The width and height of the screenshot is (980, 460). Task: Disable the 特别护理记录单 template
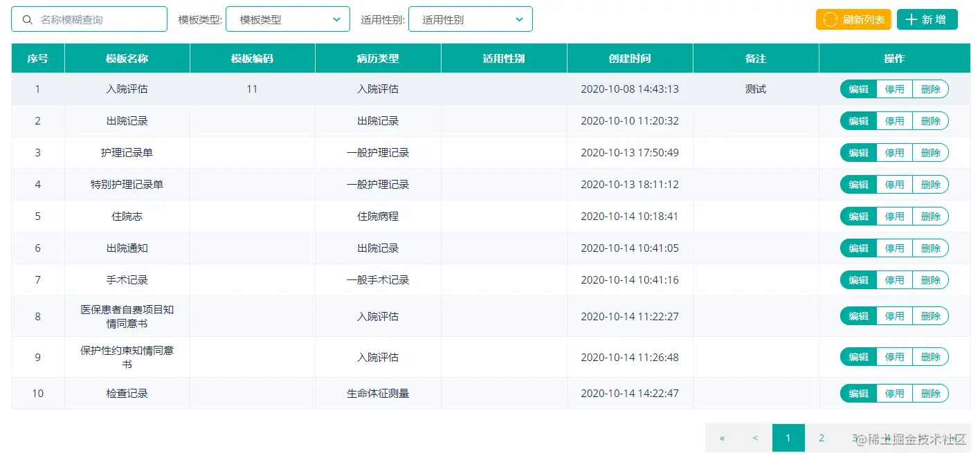[x=894, y=185]
